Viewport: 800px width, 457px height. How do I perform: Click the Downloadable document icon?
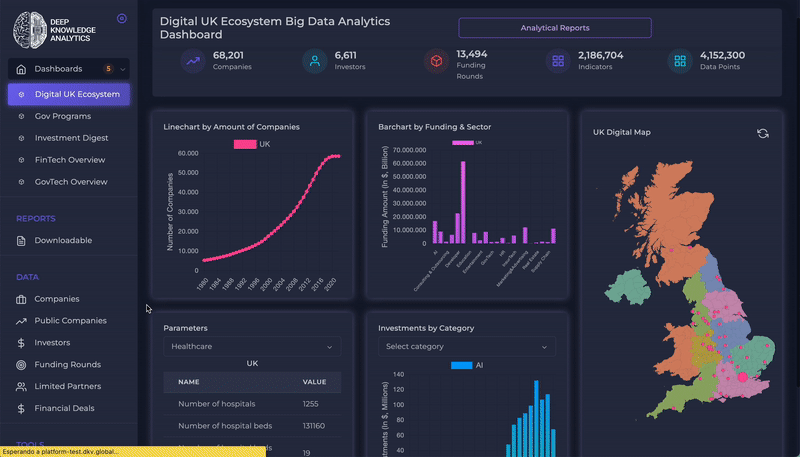pyautogui.click(x=21, y=241)
